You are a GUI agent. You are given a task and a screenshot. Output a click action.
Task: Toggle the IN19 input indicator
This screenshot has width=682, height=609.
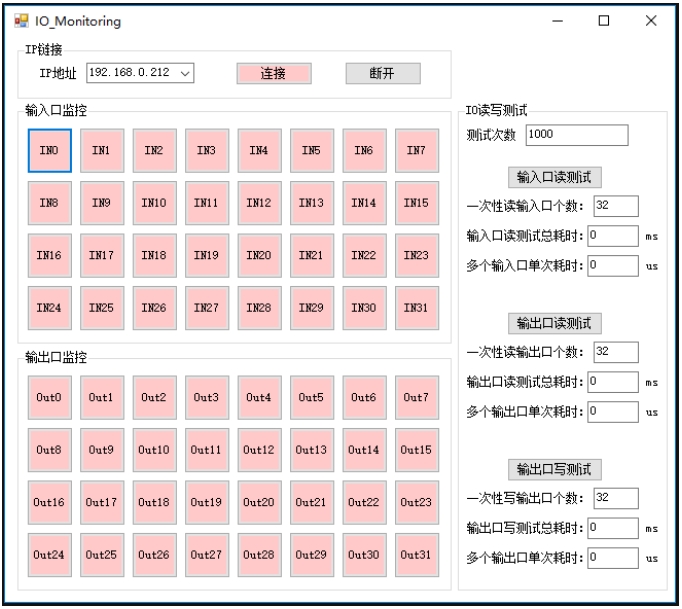[x=207, y=255]
